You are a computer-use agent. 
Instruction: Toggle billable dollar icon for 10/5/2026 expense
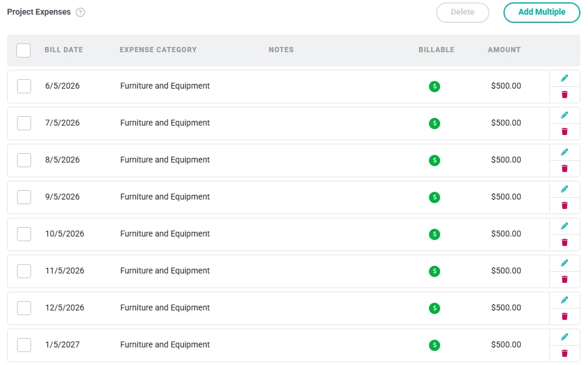coord(434,234)
